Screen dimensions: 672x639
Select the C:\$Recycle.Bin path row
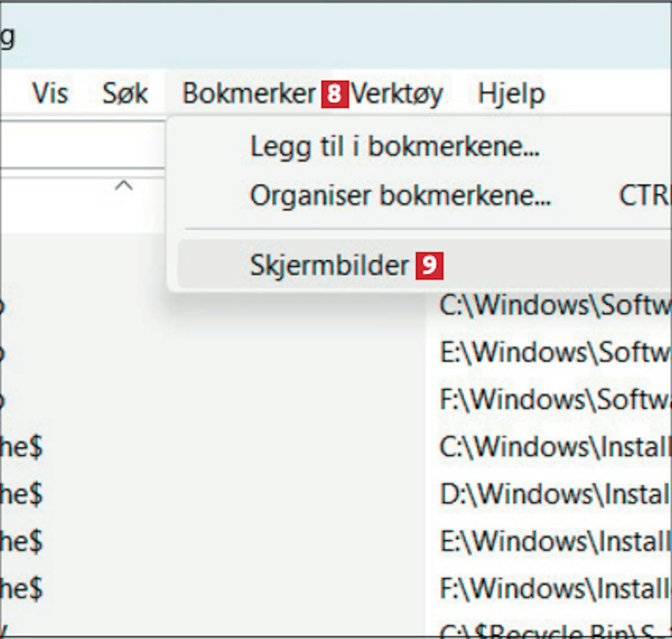click(x=555, y=631)
